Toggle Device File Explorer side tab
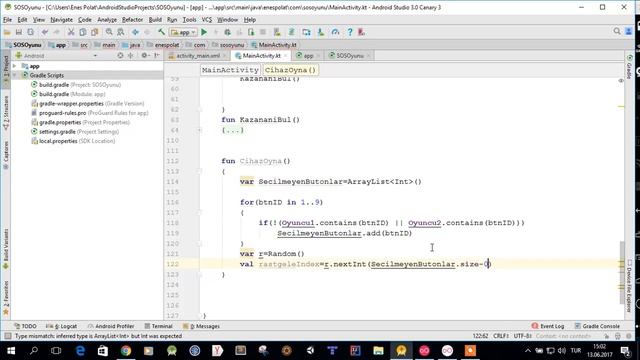 [x=629, y=286]
